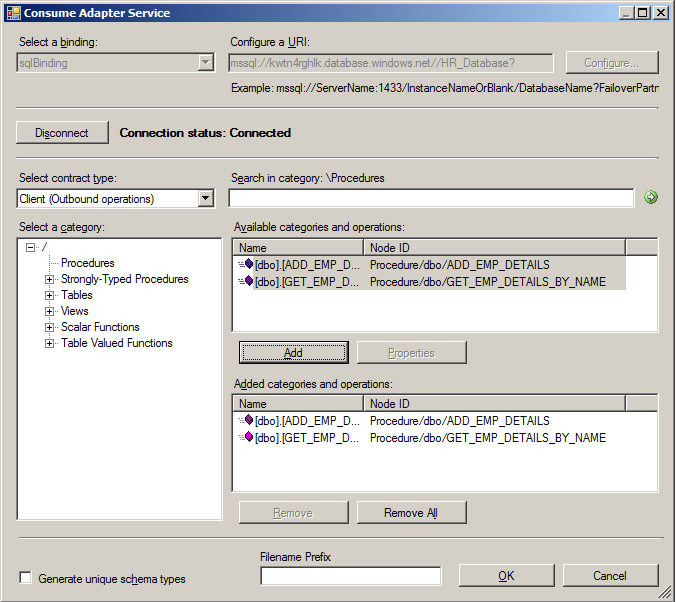Image resolution: width=676 pixels, height=602 pixels.
Task: Collapse the root / tree node
Action: 30,247
